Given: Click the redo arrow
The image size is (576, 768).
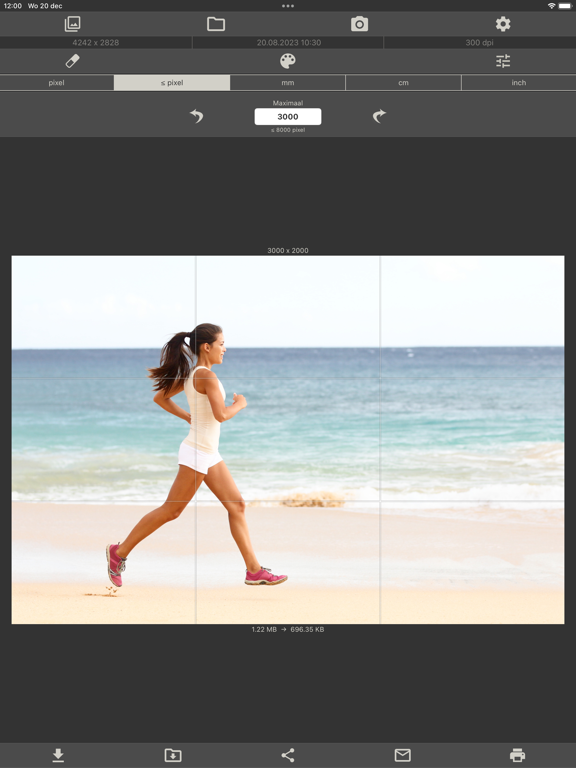Looking at the screenshot, I should click(379, 116).
